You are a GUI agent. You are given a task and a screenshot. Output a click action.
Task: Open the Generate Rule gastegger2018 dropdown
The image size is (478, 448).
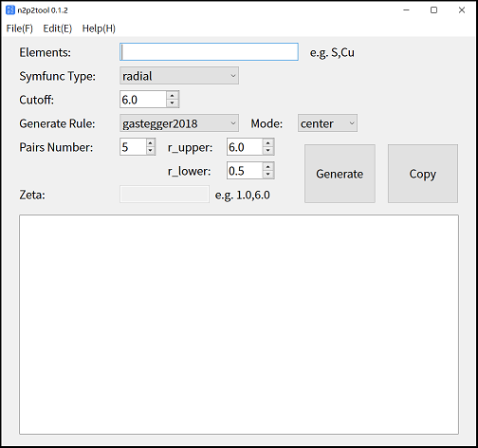pyautogui.click(x=179, y=123)
